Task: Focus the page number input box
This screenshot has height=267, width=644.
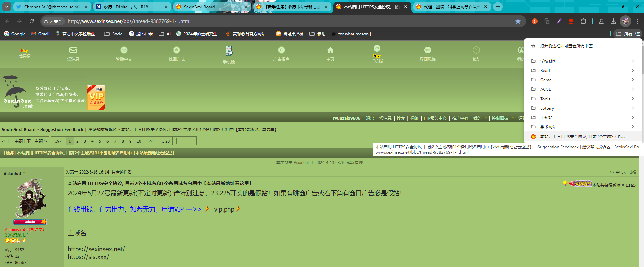Action: (184, 141)
